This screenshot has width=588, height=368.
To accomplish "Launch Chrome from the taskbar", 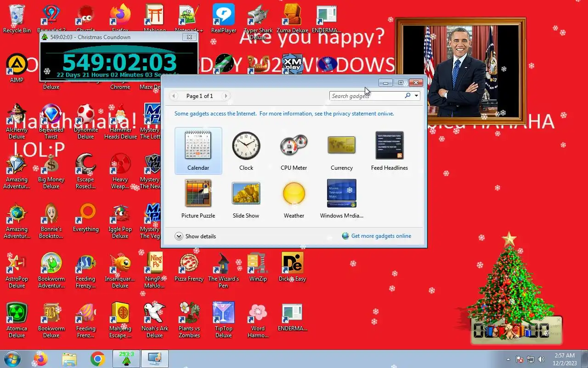I will 97,359.
